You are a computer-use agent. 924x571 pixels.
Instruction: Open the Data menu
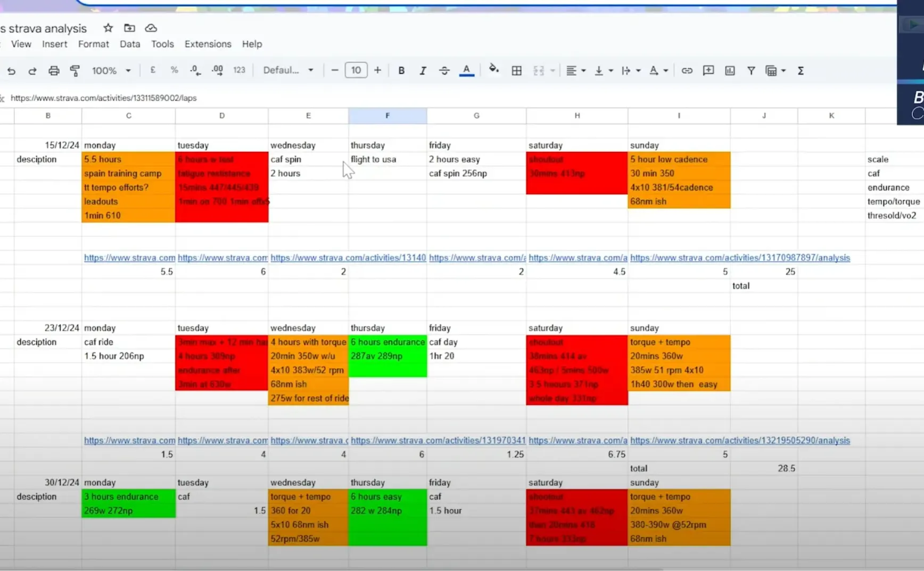pos(130,44)
